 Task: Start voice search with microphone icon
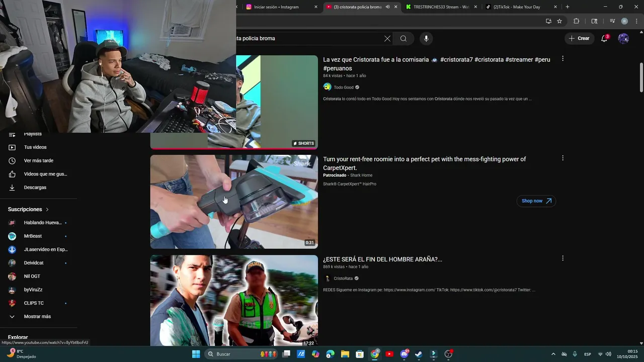click(x=426, y=39)
